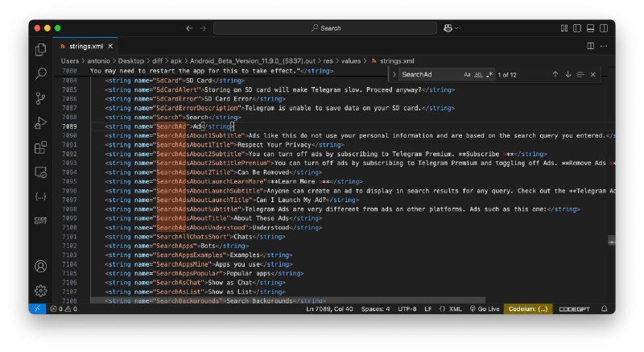Click Desktop in the breadcrumb

click(x=131, y=60)
